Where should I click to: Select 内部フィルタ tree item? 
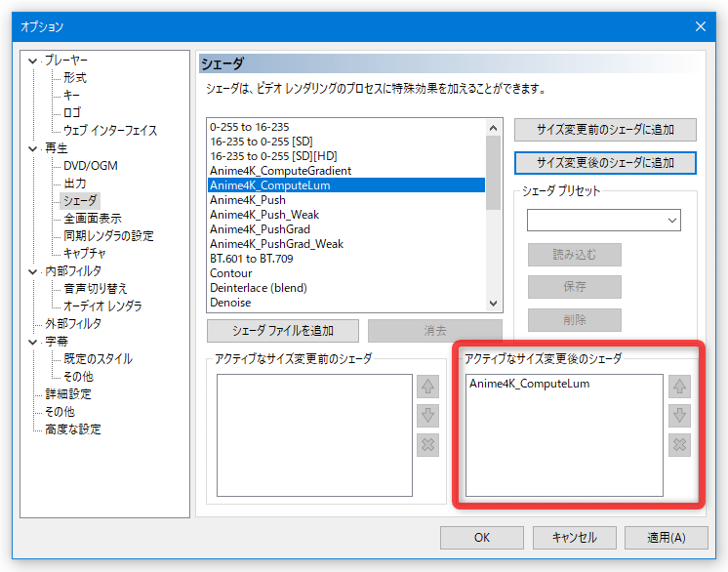click(x=73, y=271)
